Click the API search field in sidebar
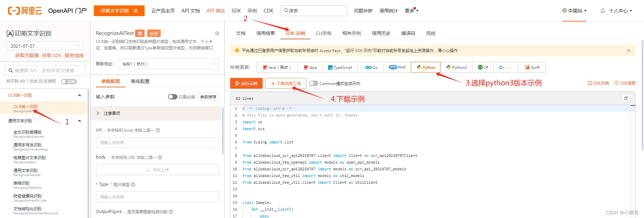The height and width of the screenshot is (218, 644). coord(45,71)
